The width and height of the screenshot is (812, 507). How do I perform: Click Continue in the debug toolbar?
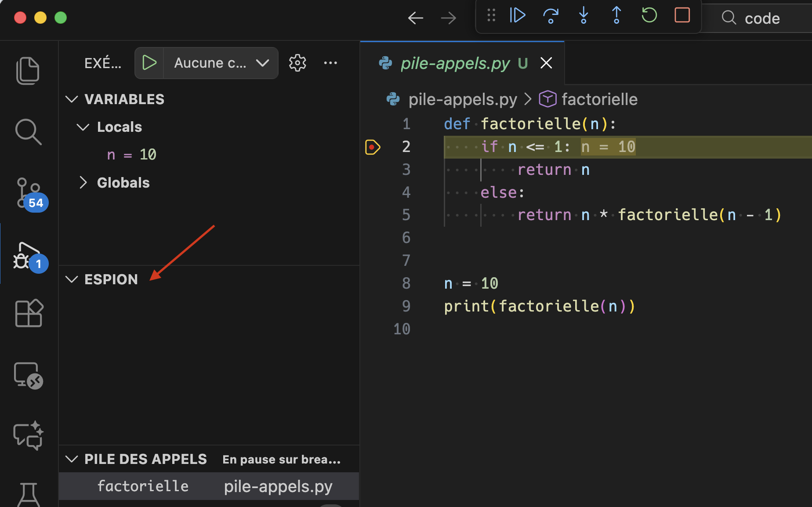click(x=518, y=15)
